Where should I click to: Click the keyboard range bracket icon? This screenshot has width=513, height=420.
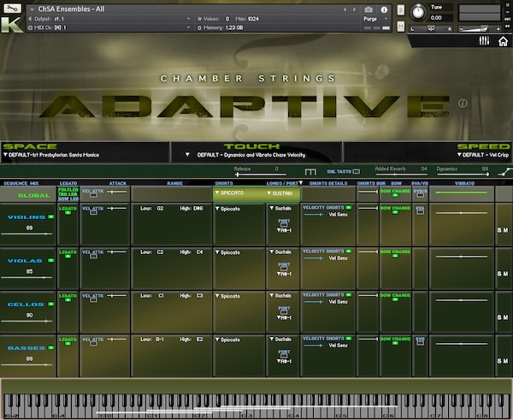pos(310,172)
